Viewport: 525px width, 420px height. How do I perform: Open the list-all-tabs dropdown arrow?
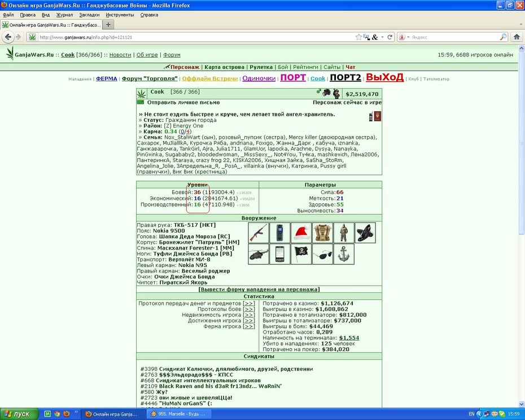pyautogui.click(x=520, y=25)
